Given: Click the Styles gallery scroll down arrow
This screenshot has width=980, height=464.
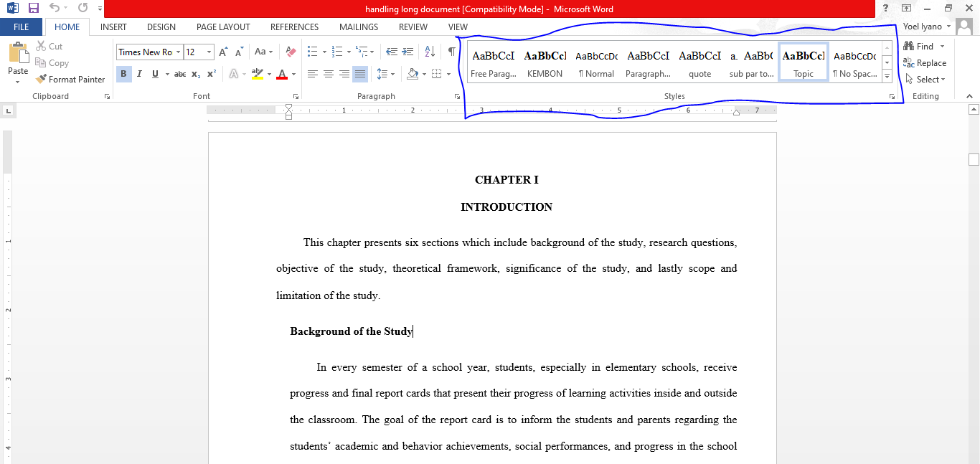Looking at the screenshot, I should tap(887, 62).
